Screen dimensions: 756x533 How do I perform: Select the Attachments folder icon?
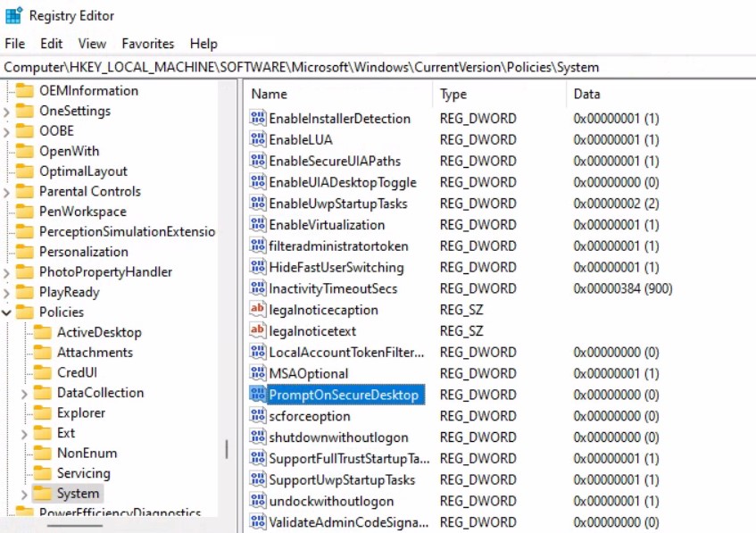pyautogui.click(x=43, y=353)
